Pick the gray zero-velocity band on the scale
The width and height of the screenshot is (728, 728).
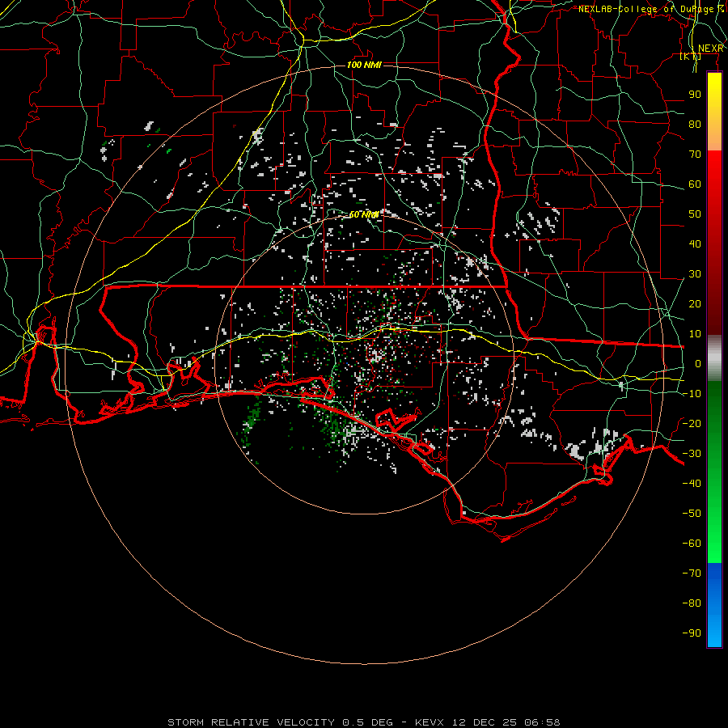[714, 358]
